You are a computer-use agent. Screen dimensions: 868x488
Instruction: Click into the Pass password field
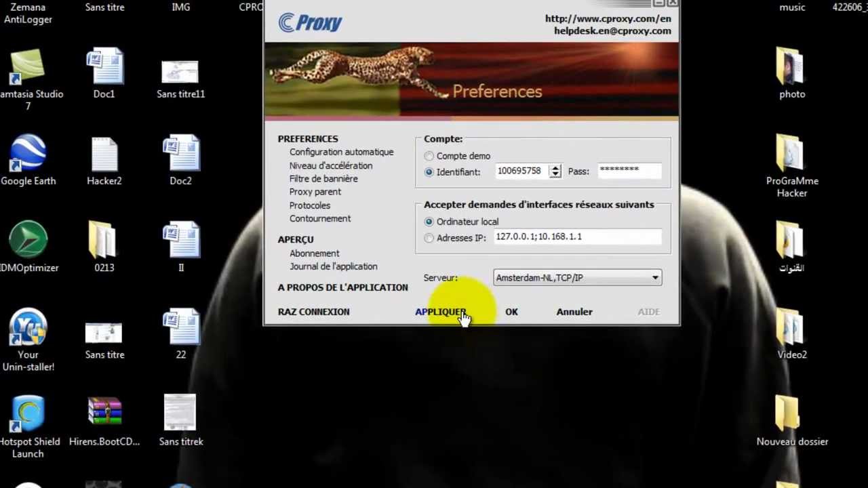tap(629, 171)
